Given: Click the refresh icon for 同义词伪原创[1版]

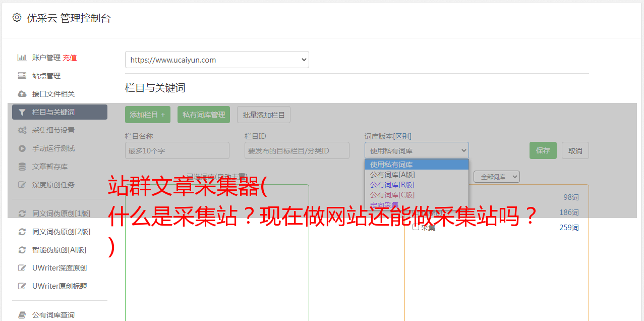Looking at the screenshot, I should (22, 213).
